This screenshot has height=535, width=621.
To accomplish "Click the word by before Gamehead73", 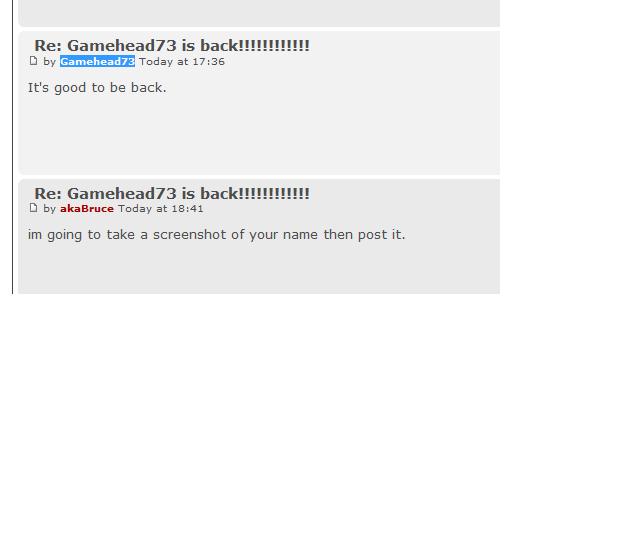I will pos(50,62).
